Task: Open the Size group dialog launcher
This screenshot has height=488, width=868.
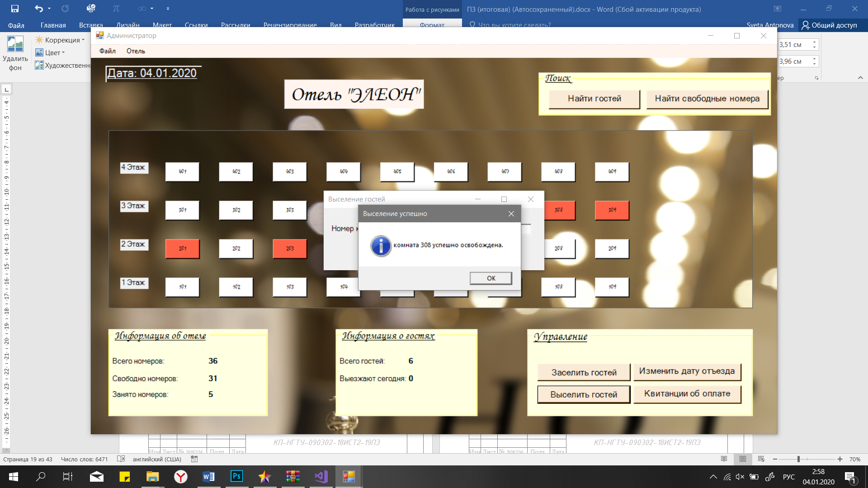Action: pyautogui.click(x=816, y=78)
